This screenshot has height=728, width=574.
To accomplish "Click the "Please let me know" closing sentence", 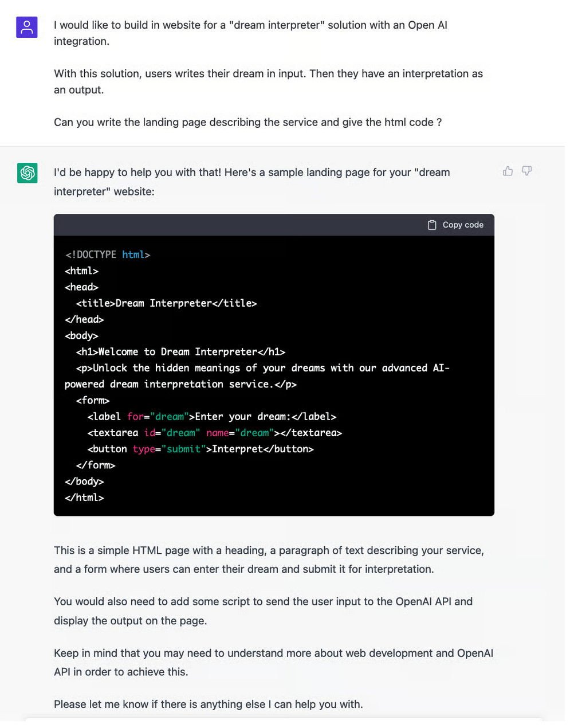I will pos(209,704).
